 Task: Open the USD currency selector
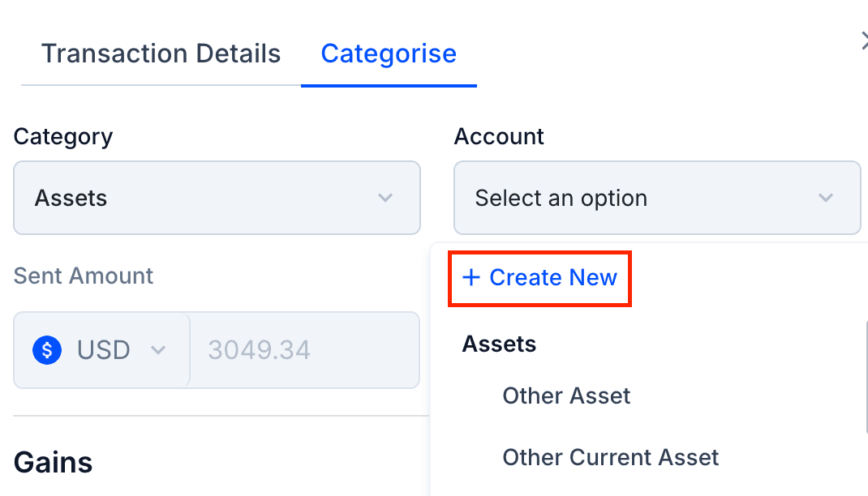(101, 349)
